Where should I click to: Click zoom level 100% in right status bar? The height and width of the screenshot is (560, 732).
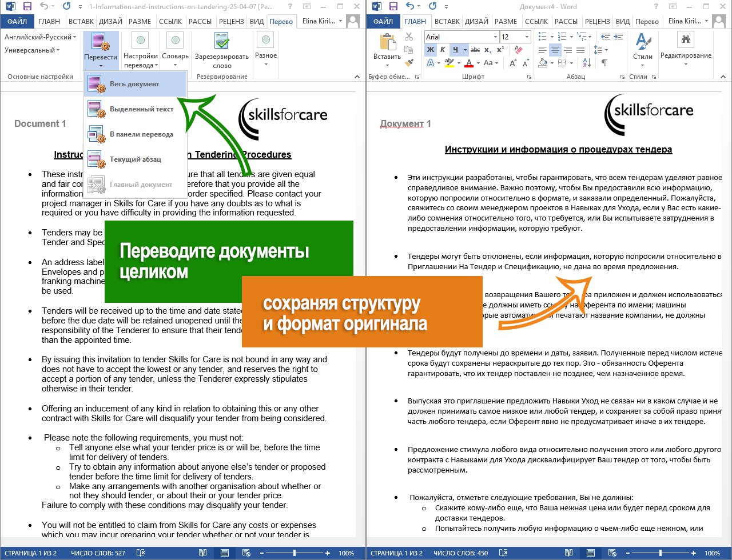712,553
